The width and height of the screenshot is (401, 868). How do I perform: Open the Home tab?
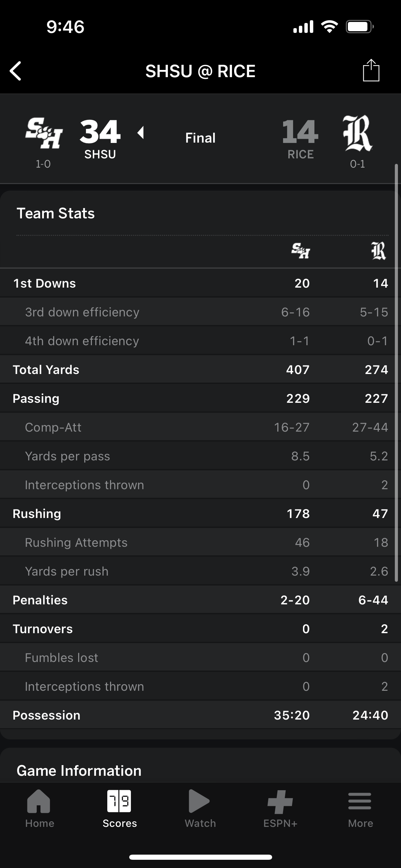[39, 809]
